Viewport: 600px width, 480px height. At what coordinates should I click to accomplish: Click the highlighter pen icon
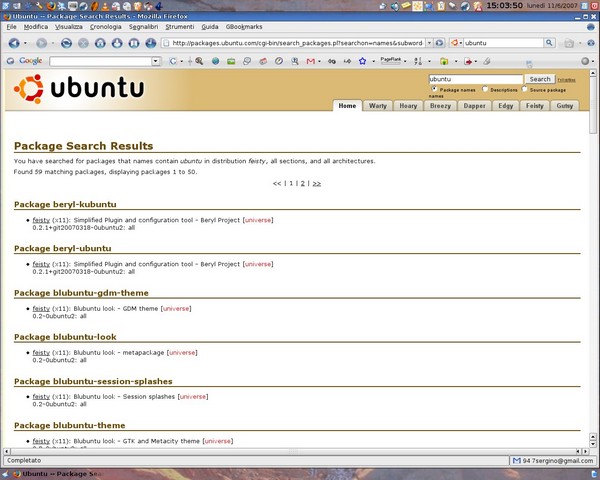[487, 61]
